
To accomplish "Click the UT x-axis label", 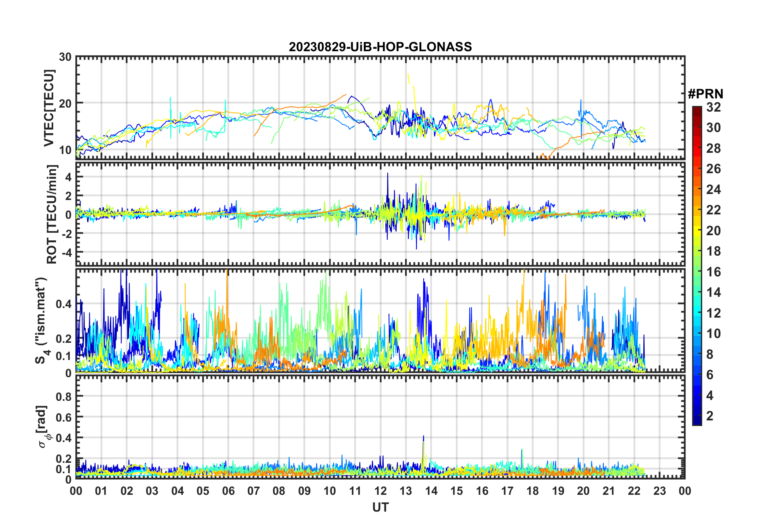I will (x=380, y=507).
